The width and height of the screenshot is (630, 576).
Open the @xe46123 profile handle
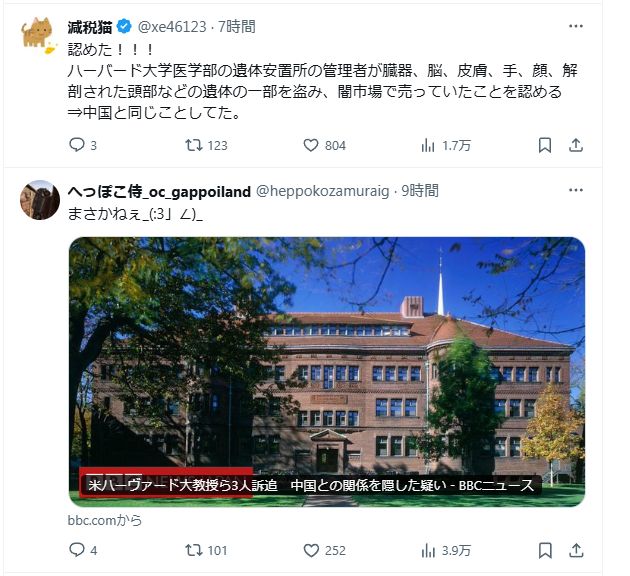pyautogui.click(x=172, y=27)
